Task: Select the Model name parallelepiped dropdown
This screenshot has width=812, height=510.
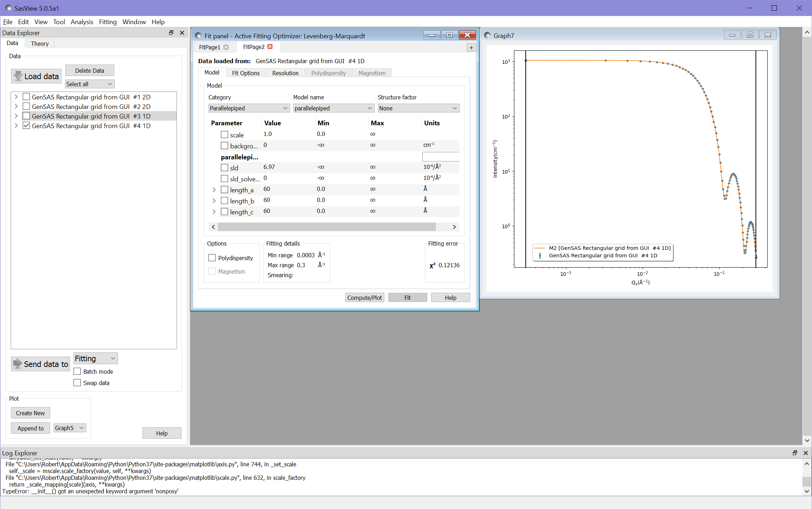Action: [333, 108]
